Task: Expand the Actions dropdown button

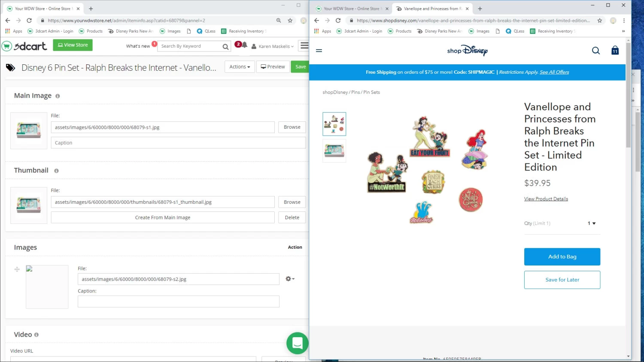Action: [x=240, y=67]
